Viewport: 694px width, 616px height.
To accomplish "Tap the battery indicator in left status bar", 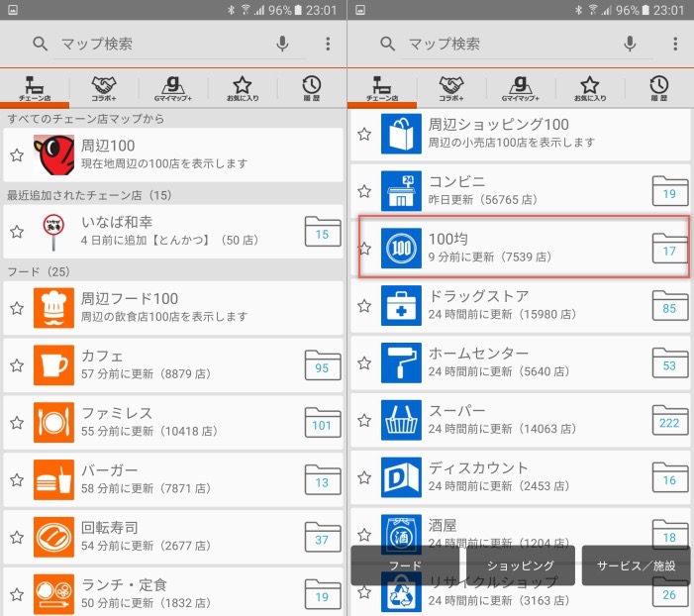I will (x=298, y=10).
